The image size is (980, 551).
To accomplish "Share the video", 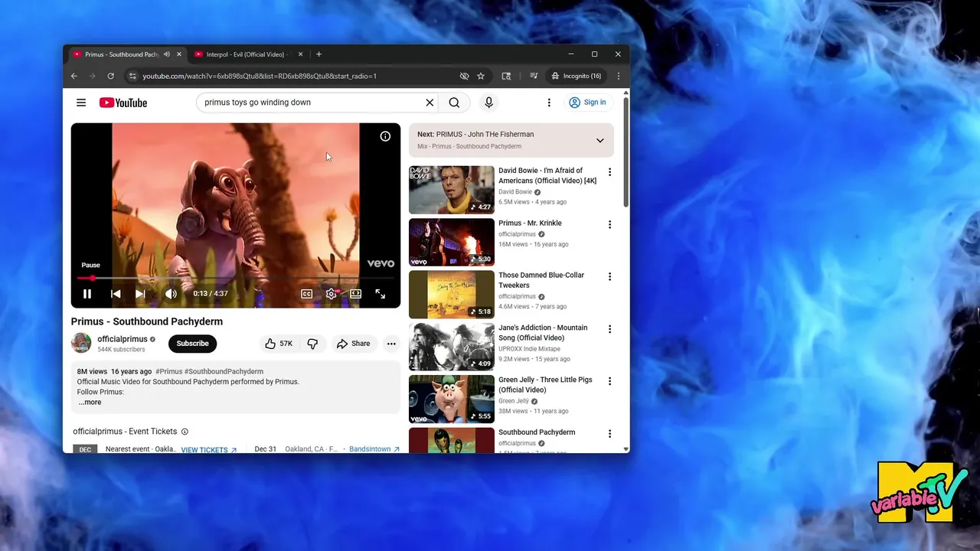I will click(354, 344).
